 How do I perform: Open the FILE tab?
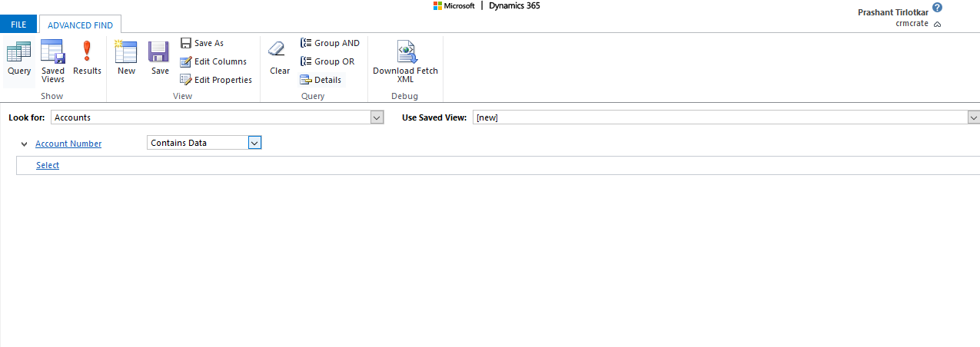pos(18,25)
